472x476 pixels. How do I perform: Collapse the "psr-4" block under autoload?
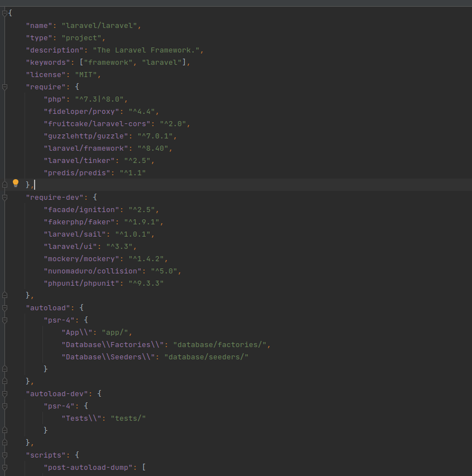pyautogui.click(x=5, y=320)
